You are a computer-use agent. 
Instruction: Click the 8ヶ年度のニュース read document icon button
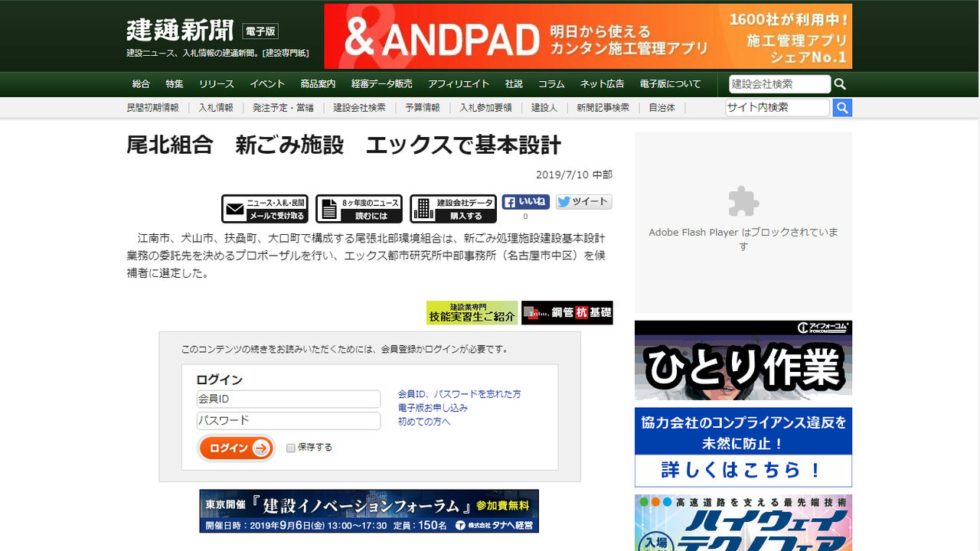pos(359,209)
